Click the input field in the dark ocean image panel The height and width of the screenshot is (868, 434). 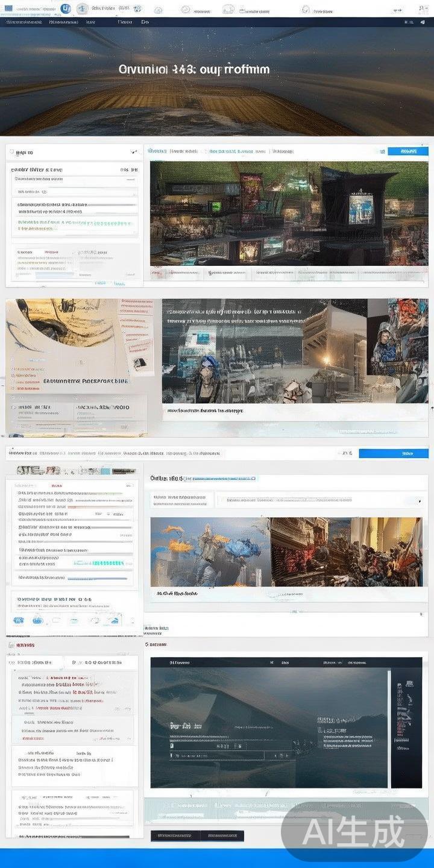(217, 755)
